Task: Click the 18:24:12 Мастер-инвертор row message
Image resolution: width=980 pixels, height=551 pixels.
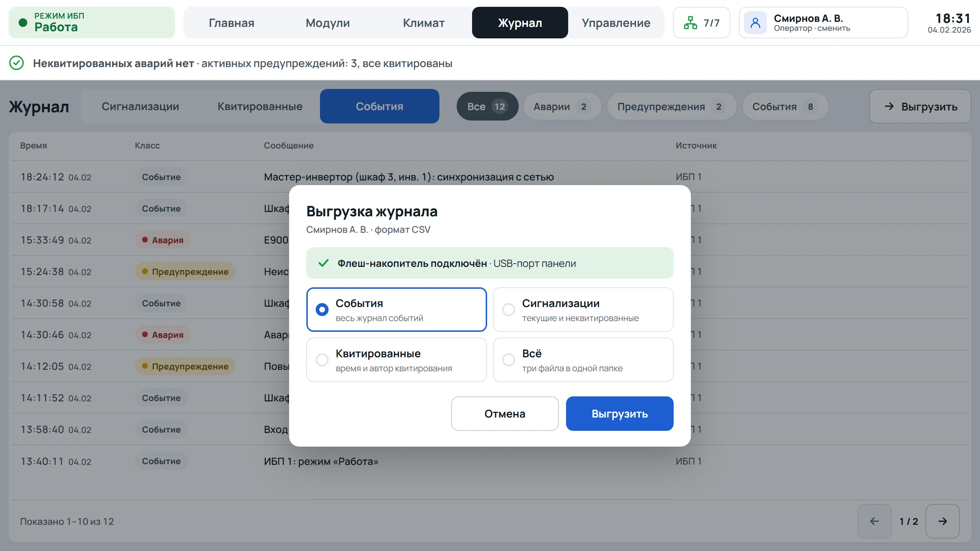Action: coord(409,177)
